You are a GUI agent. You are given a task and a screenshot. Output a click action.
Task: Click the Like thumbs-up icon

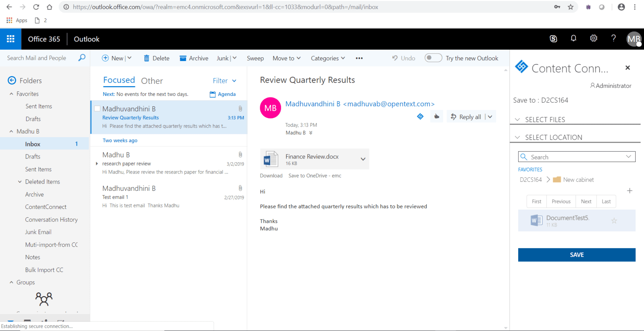click(437, 116)
